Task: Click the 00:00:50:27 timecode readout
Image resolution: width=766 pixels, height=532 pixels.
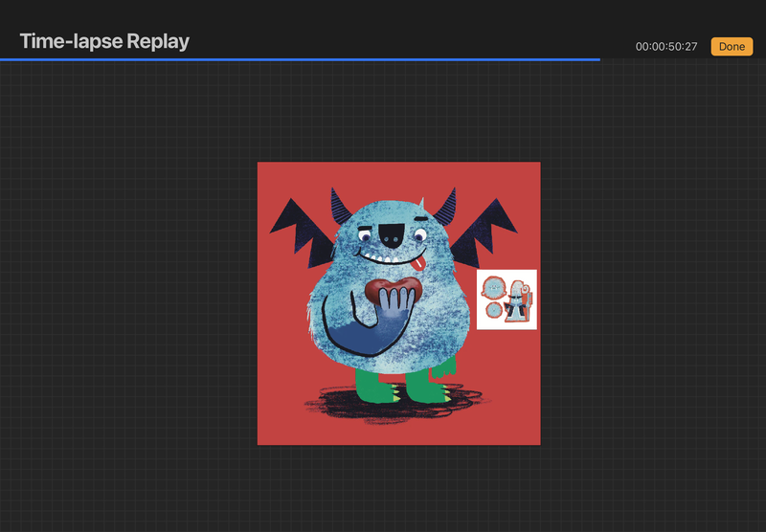Action: click(x=665, y=46)
